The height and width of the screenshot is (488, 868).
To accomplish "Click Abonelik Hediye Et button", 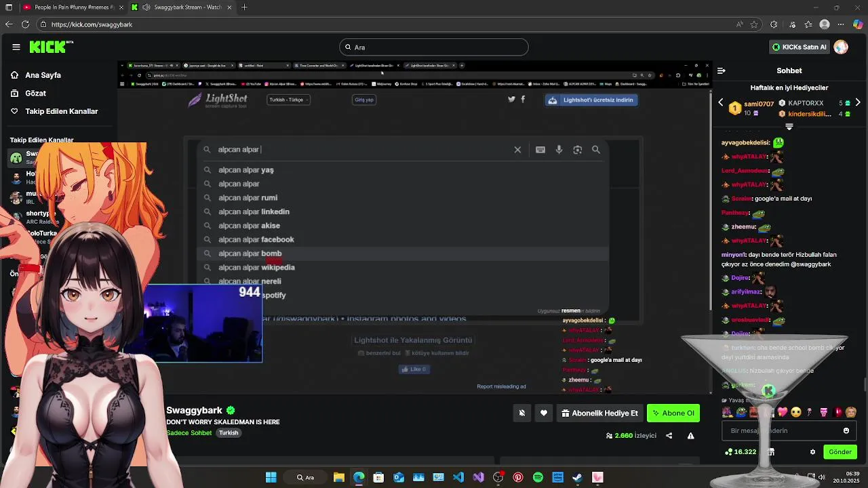I will pyautogui.click(x=600, y=413).
